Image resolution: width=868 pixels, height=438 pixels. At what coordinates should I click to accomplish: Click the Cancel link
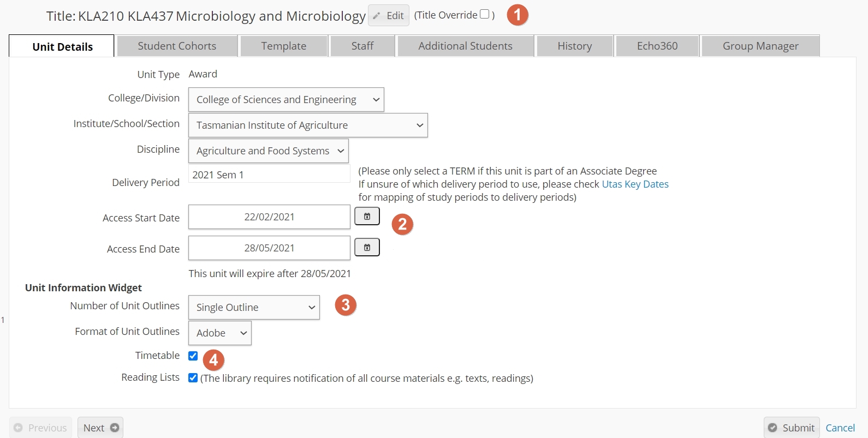[x=840, y=428]
